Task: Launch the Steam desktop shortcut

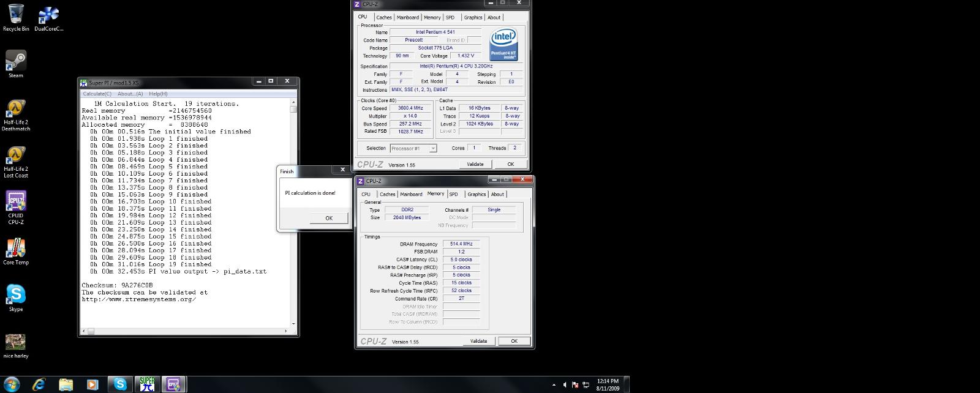Action: pos(16,64)
